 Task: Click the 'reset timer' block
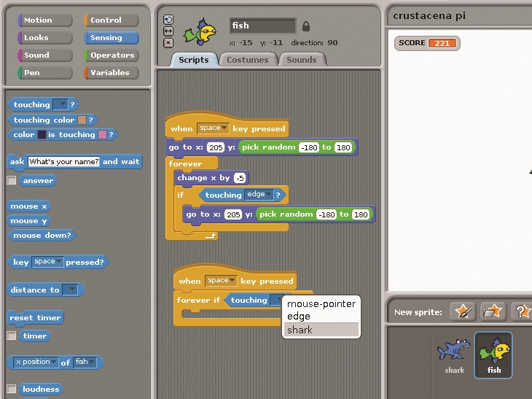pyautogui.click(x=35, y=317)
